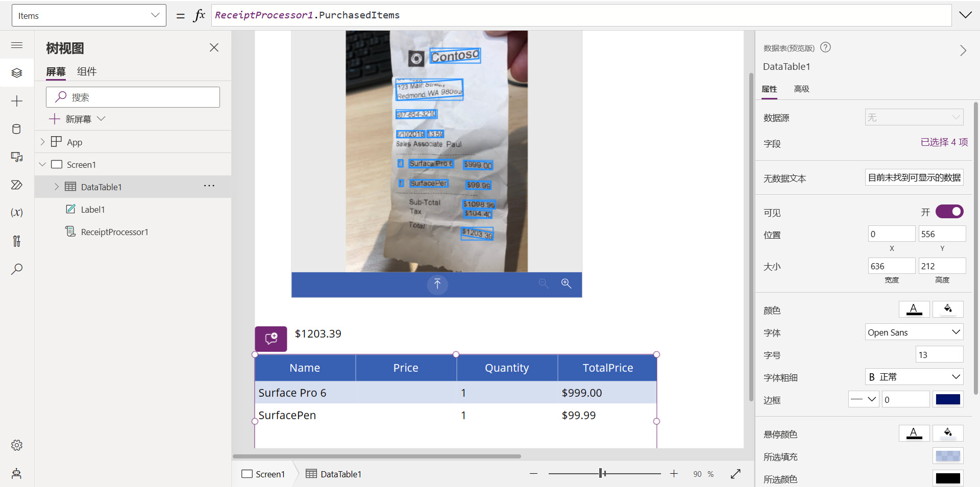Open the Settings gear icon

[x=17, y=445]
